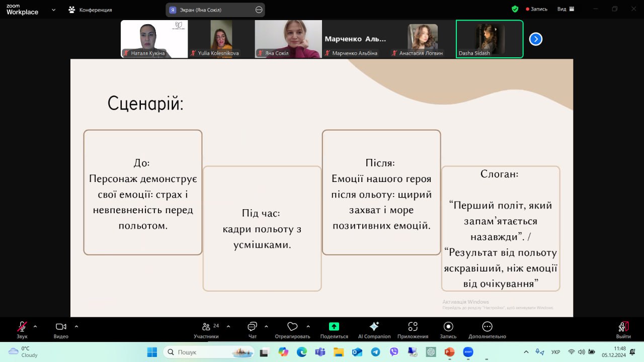The width and height of the screenshot is (644, 362).
Task: Open the participants panel
Action: (206, 329)
